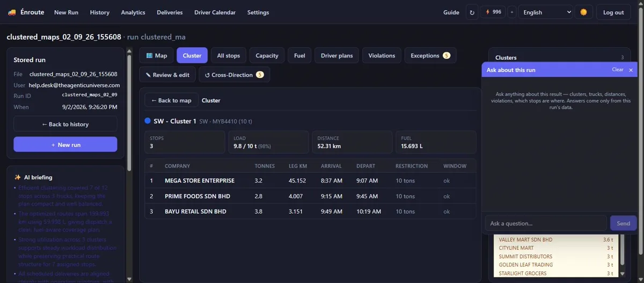The image size is (644, 283).
Task: Click the TONNES column header
Action: [x=265, y=166]
